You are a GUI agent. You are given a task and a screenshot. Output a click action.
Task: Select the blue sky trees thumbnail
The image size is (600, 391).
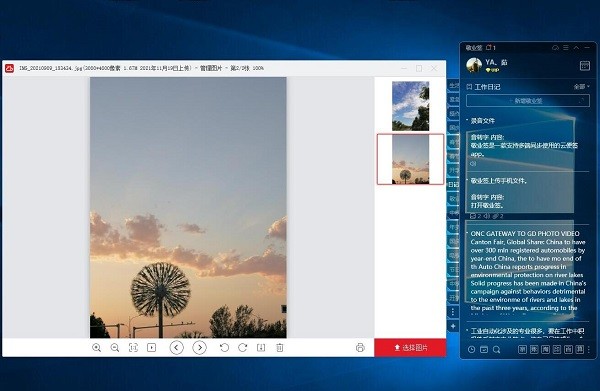tap(411, 106)
